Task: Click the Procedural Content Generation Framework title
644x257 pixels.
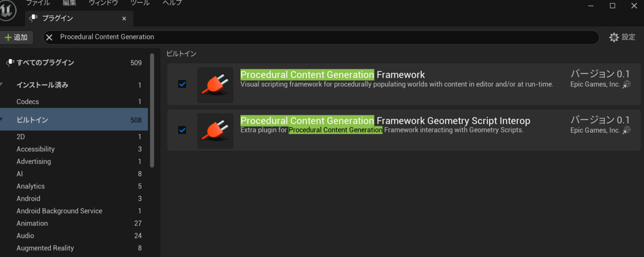Action: (333, 75)
